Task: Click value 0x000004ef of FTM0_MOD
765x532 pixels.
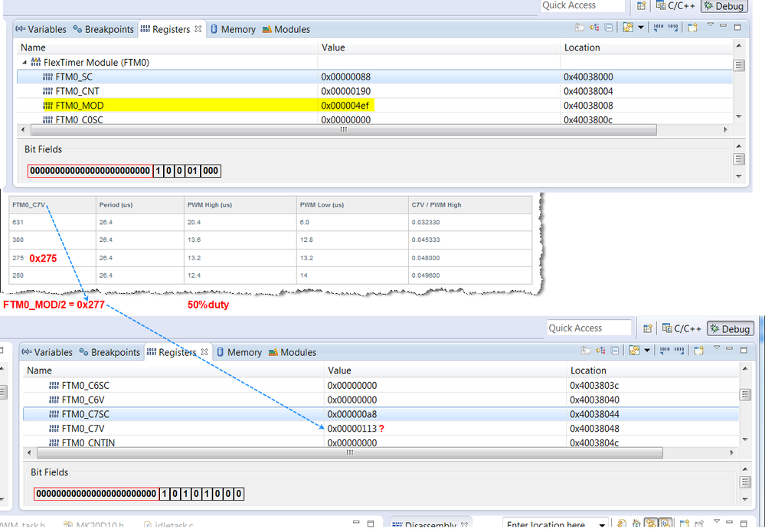Action: click(x=345, y=106)
